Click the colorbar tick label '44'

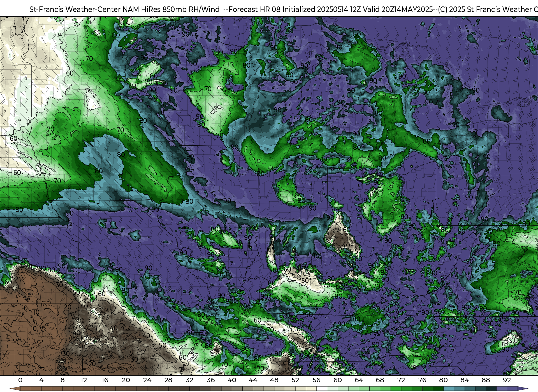pos(253,380)
